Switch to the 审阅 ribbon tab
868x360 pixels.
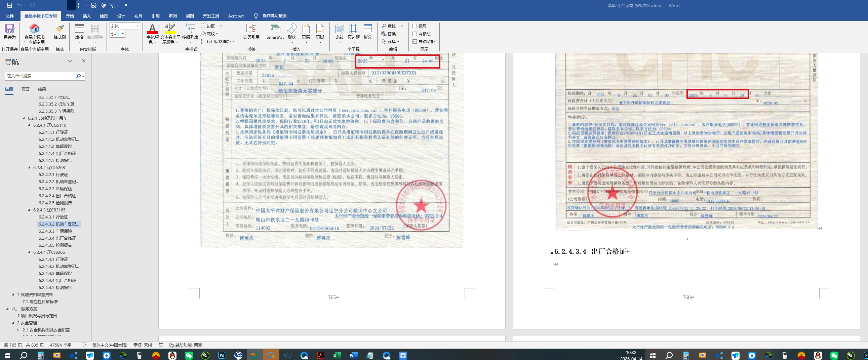pyautogui.click(x=172, y=16)
